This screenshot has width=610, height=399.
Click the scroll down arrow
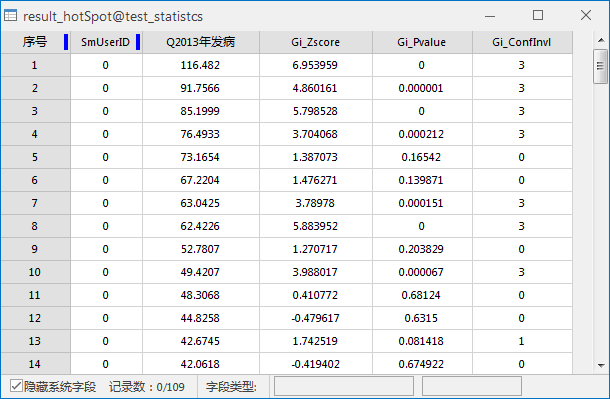tap(601, 366)
